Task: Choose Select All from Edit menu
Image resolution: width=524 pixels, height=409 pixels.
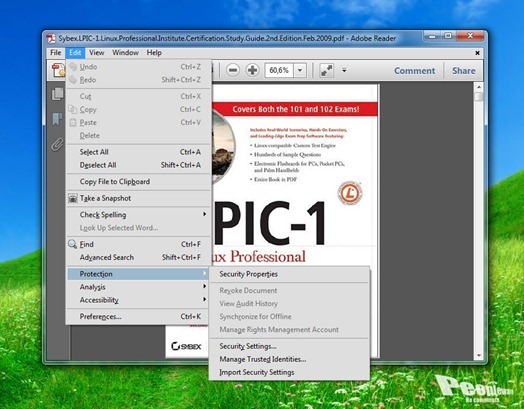Action: coord(139,152)
